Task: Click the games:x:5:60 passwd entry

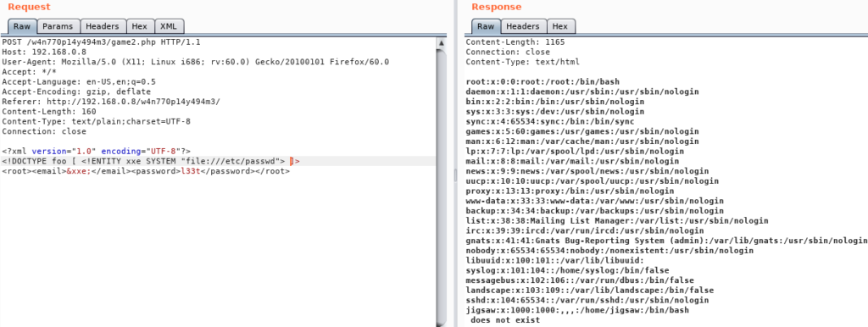Action: pos(582,131)
